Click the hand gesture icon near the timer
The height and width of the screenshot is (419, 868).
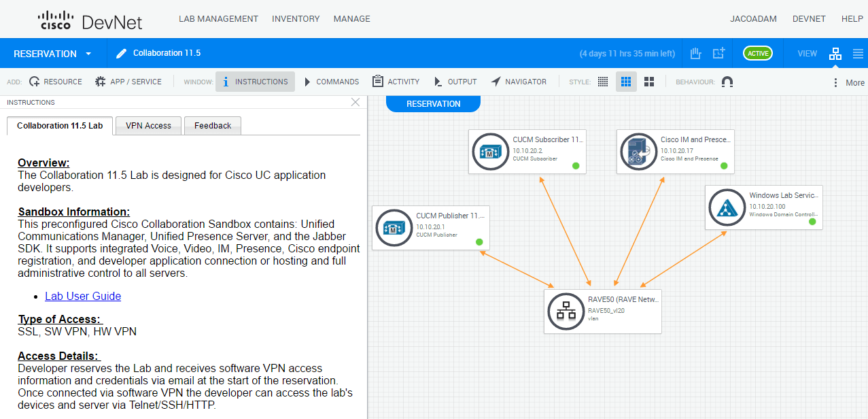695,52
